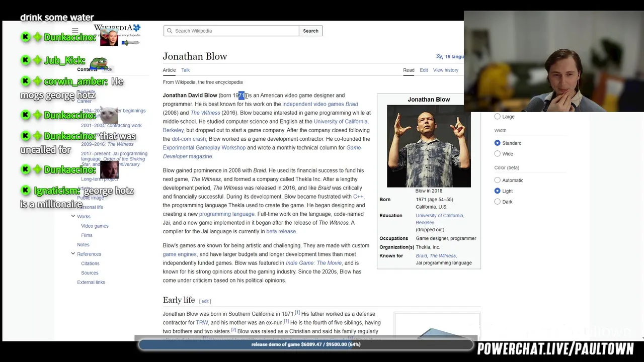The height and width of the screenshot is (362, 644).
Task: Follow the independent video games link
Action: tap(313, 104)
